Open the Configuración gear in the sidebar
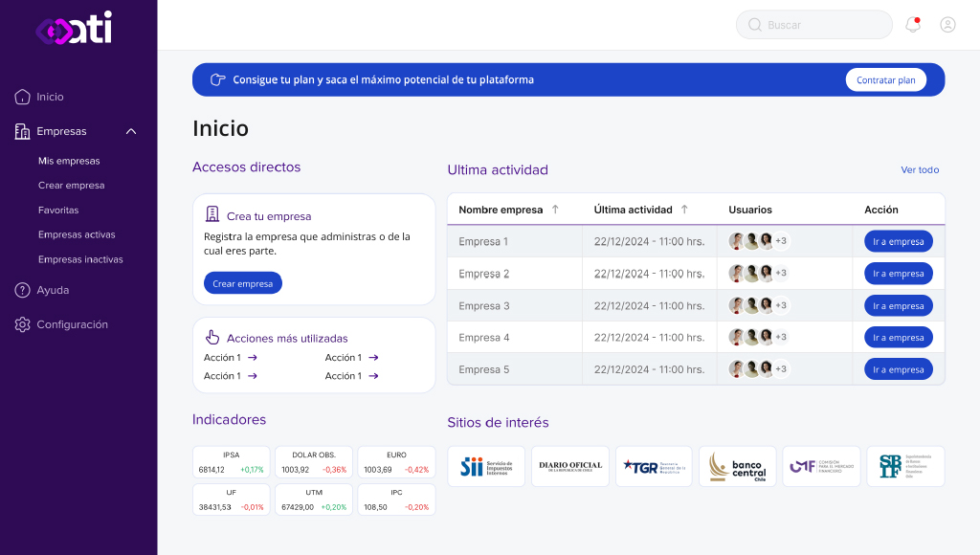Image resolution: width=980 pixels, height=555 pixels. [22, 324]
